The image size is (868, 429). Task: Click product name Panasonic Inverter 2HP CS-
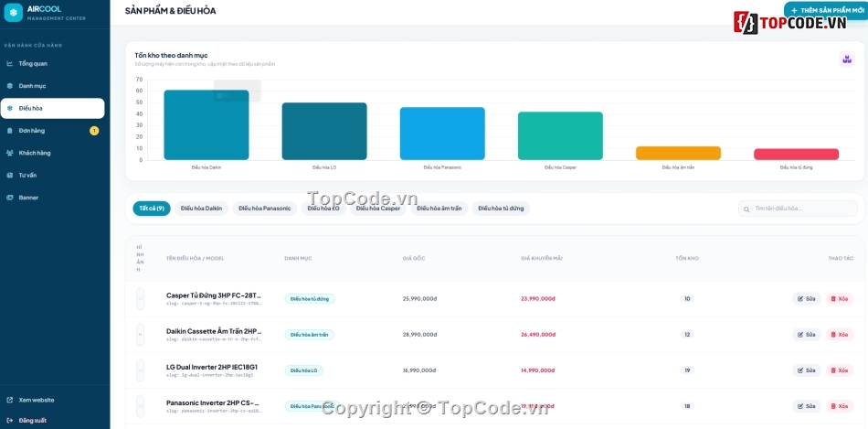point(213,403)
